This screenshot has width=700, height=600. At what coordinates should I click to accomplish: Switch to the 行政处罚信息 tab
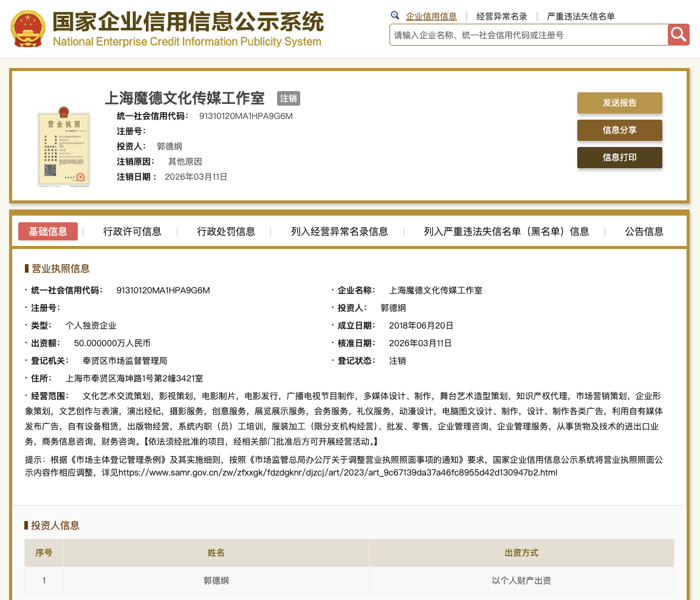coord(226,231)
